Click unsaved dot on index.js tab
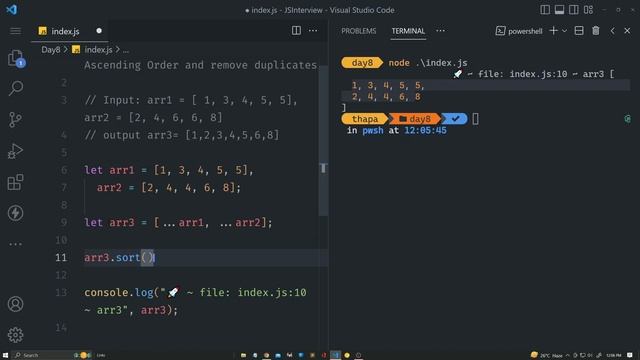This screenshot has height=360, width=640. (x=99, y=31)
